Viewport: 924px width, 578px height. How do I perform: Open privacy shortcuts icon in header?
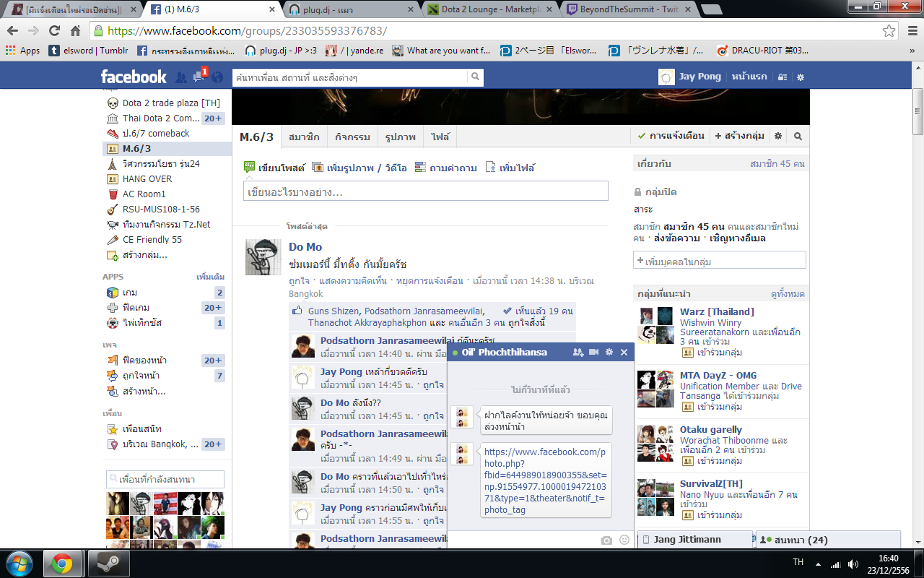(x=783, y=77)
